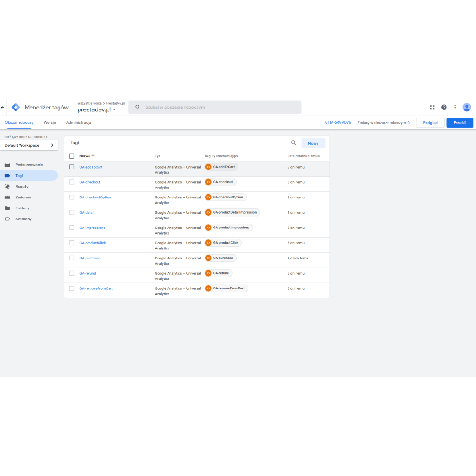
Task: Click the back arrow icon
Action: [x=3, y=107]
